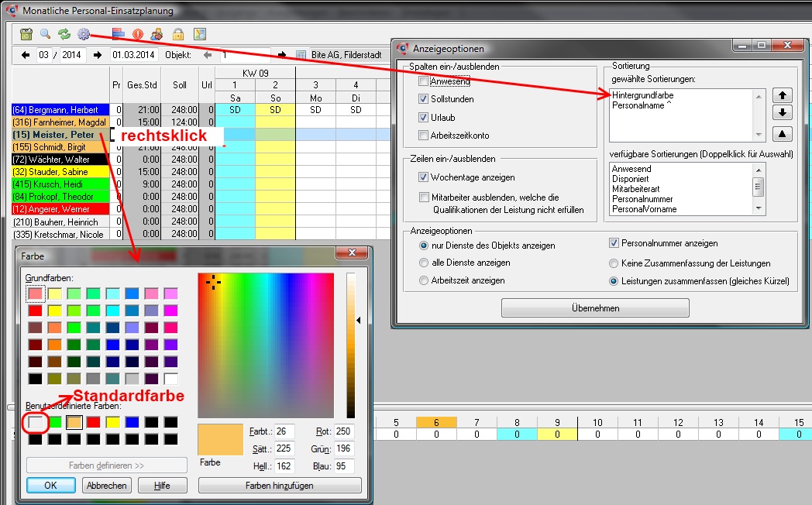Select employee row (15) Meister, Peter
This screenshot has height=505, width=812.
click(x=60, y=135)
